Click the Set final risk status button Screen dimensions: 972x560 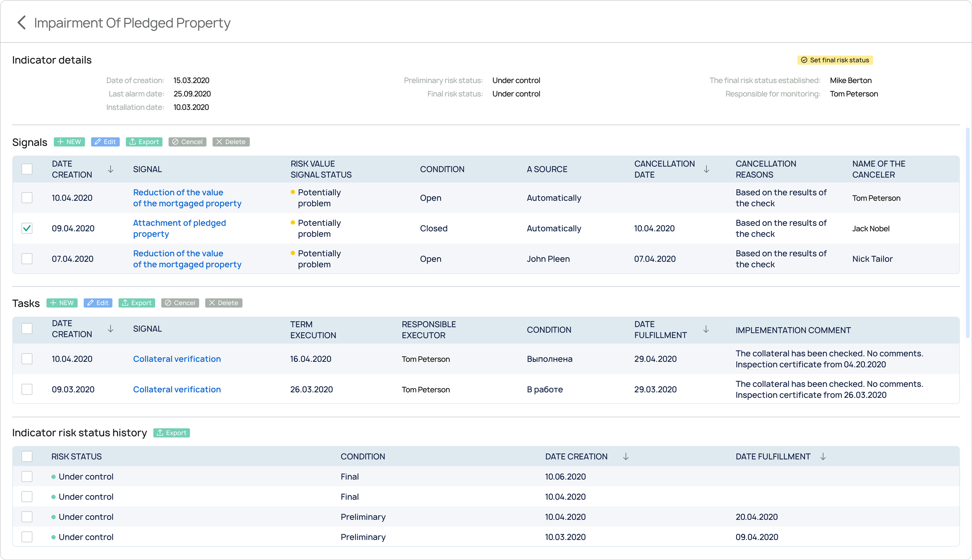coord(835,60)
